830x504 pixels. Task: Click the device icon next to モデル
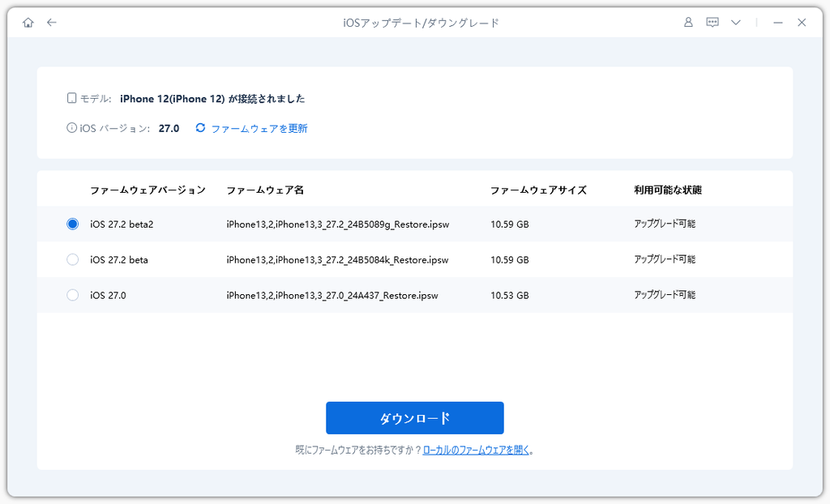click(71, 98)
